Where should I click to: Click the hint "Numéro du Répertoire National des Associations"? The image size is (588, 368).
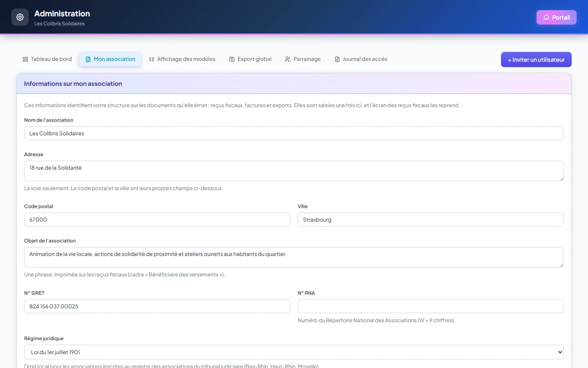click(376, 321)
